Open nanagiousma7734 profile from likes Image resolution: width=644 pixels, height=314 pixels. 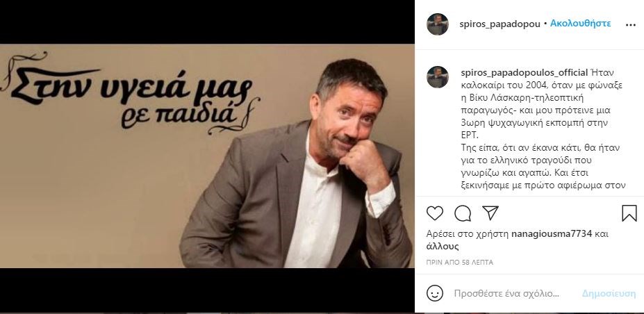(551, 234)
